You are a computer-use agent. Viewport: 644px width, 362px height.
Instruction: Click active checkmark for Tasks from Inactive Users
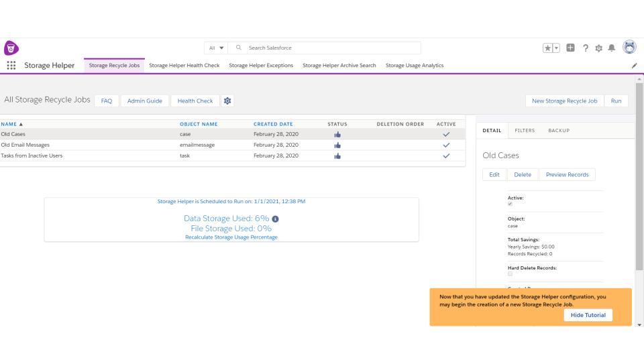tap(446, 156)
